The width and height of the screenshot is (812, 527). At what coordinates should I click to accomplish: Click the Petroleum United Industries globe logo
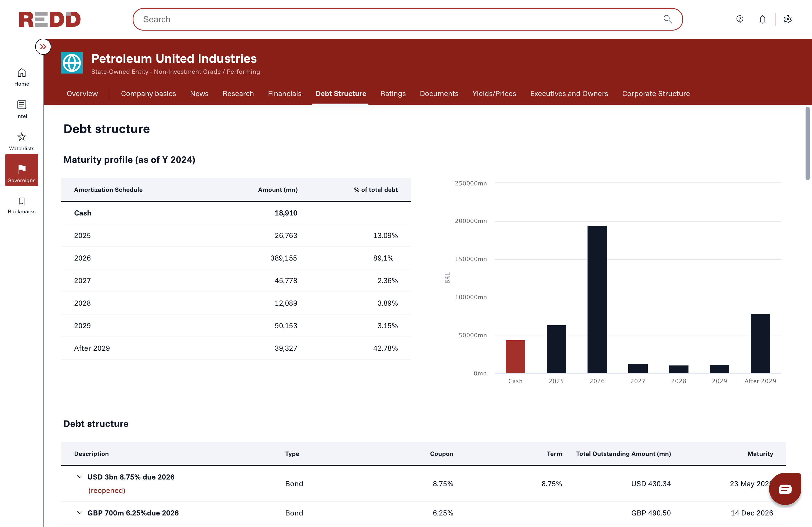(x=72, y=63)
